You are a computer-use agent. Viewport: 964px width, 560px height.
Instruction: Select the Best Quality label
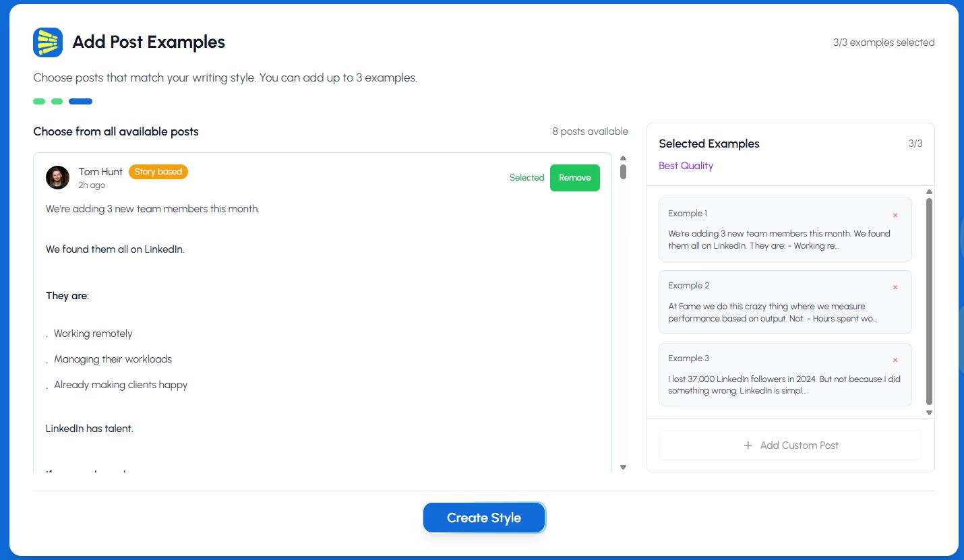click(686, 166)
